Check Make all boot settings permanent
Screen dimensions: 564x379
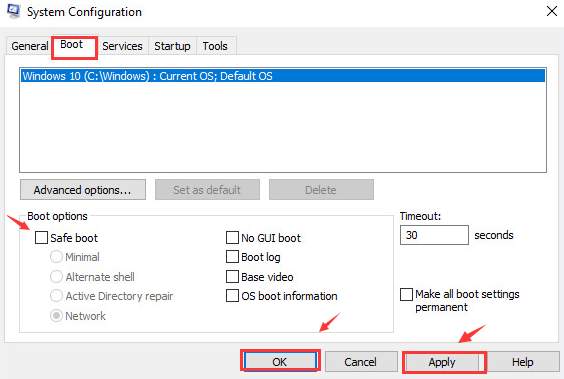click(x=406, y=294)
